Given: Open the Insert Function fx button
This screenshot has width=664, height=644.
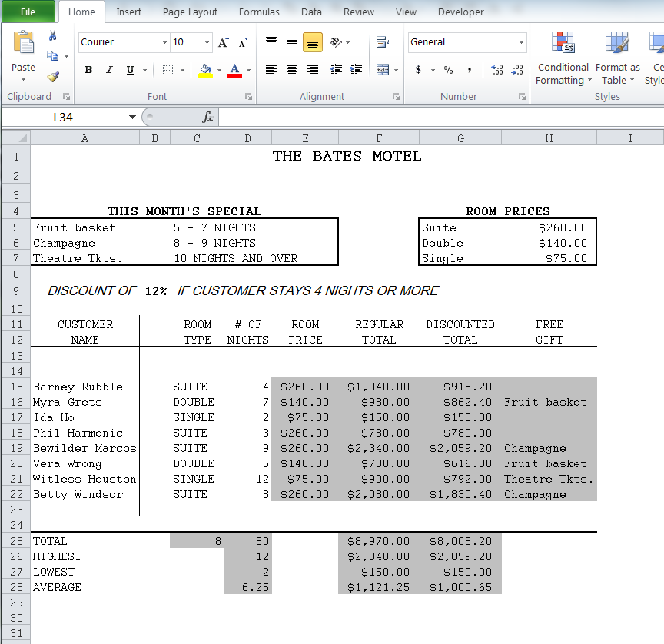Looking at the screenshot, I should [x=207, y=117].
